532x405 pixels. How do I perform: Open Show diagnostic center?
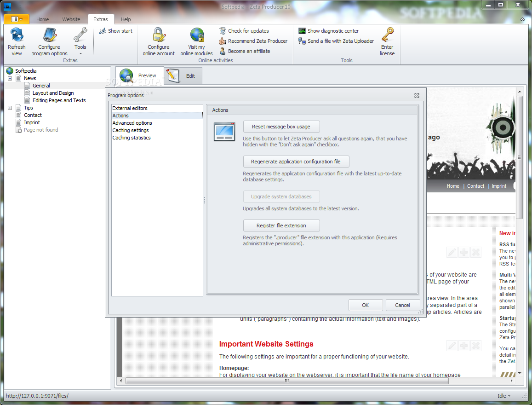[328, 31]
